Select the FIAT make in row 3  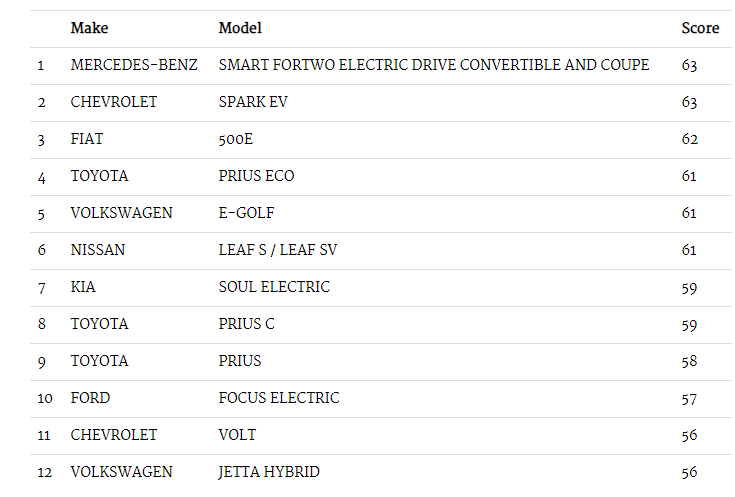(87, 139)
